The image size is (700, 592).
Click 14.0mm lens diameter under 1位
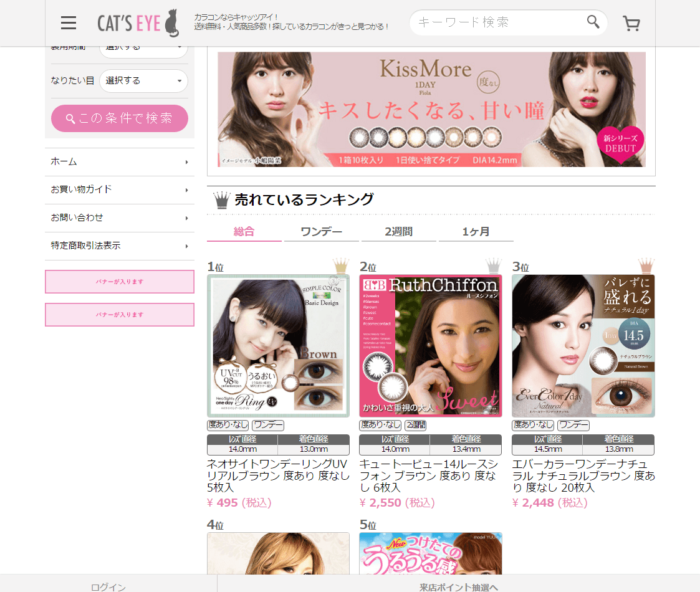(242, 449)
